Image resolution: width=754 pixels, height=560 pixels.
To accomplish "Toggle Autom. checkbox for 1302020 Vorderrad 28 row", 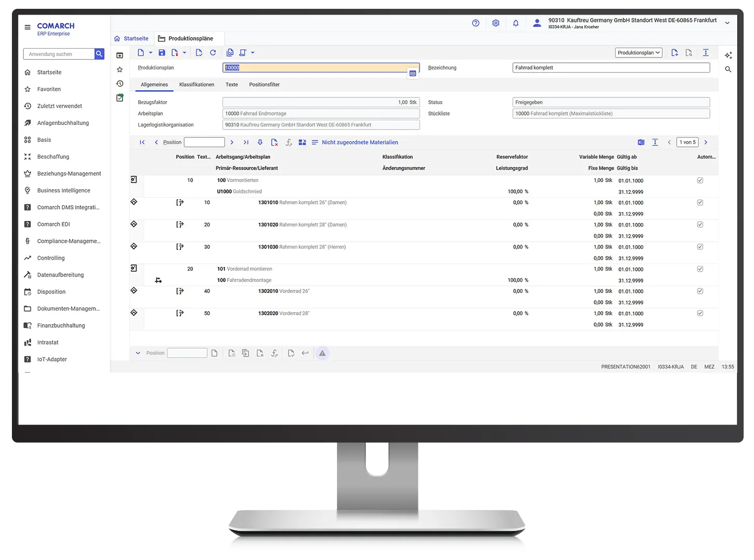I will click(700, 313).
